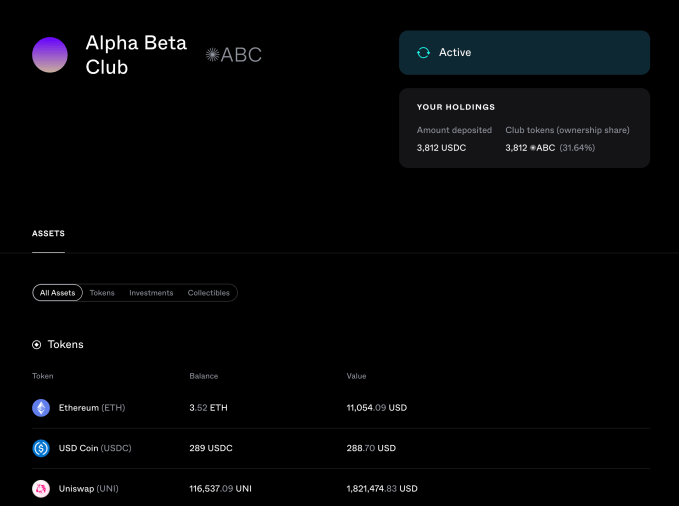Switch filter to Investments
The height and width of the screenshot is (506, 679).
pos(151,293)
